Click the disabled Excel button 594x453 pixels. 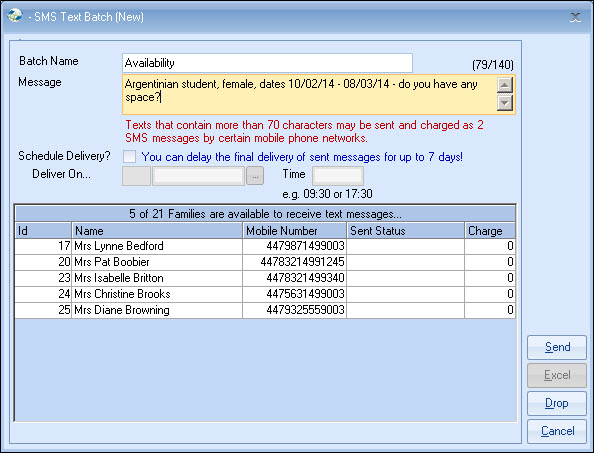click(557, 375)
